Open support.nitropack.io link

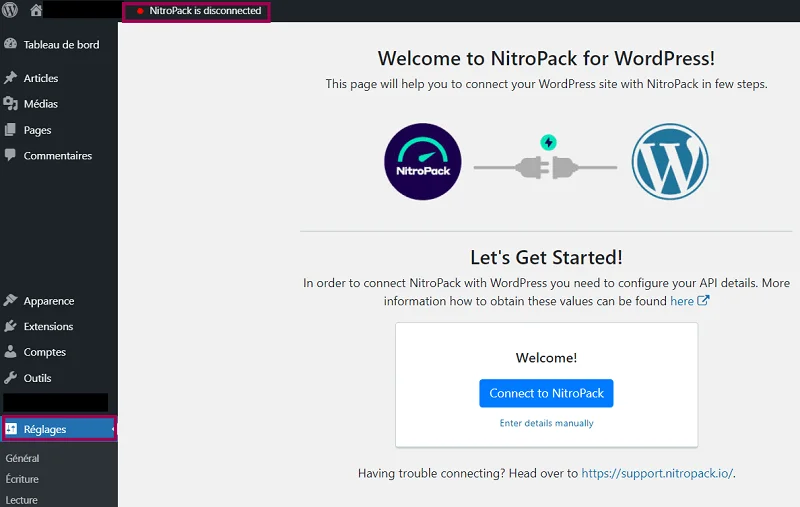tap(657, 473)
